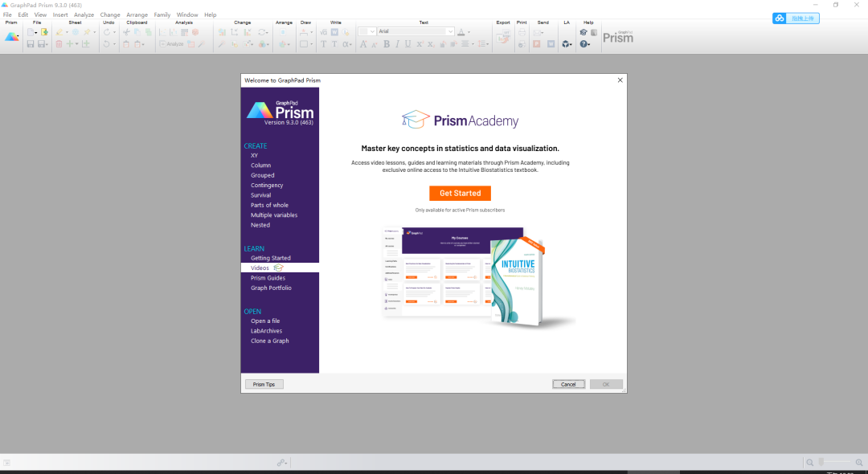This screenshot has width=868, height=474.
Task: Open the LabArchives toolbar icon
Action: click(x=566, y=44)
